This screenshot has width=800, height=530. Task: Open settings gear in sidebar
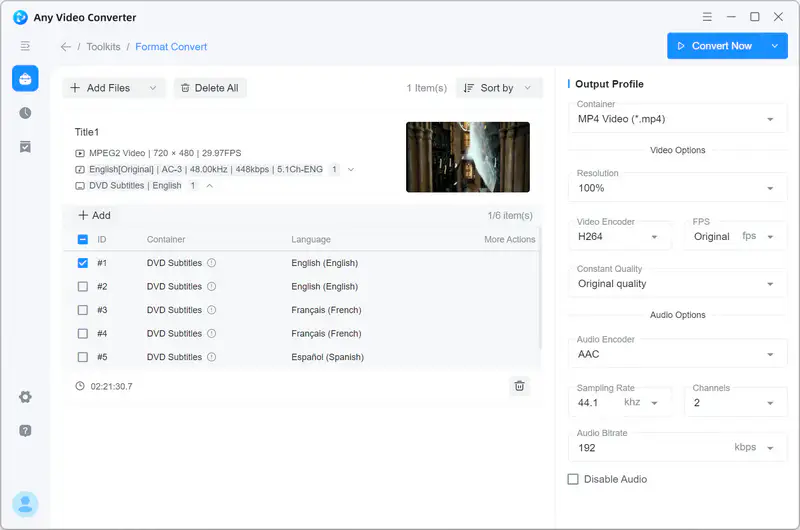pos(25,397)
